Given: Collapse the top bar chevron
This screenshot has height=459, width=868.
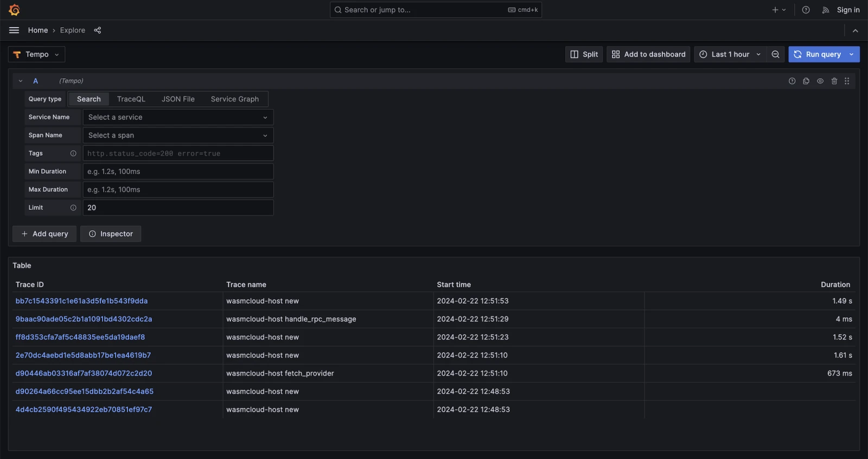Looking at the screenshot, I should coord(856,31).
